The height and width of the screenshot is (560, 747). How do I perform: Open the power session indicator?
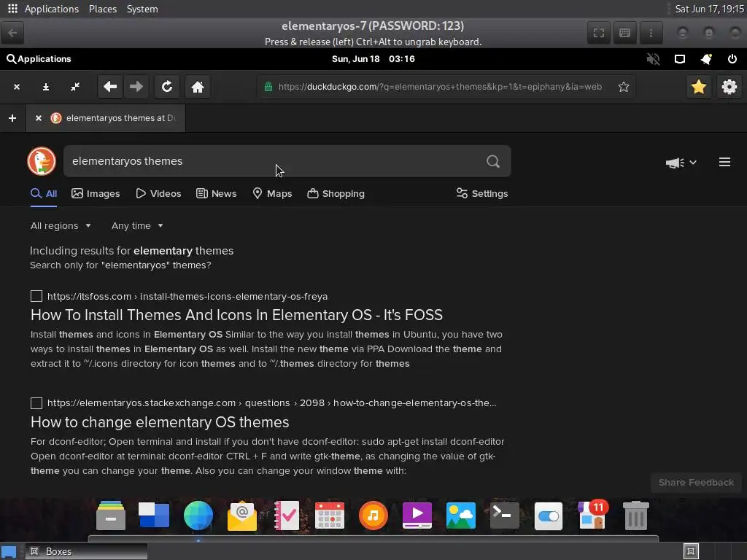pos(732,59)
